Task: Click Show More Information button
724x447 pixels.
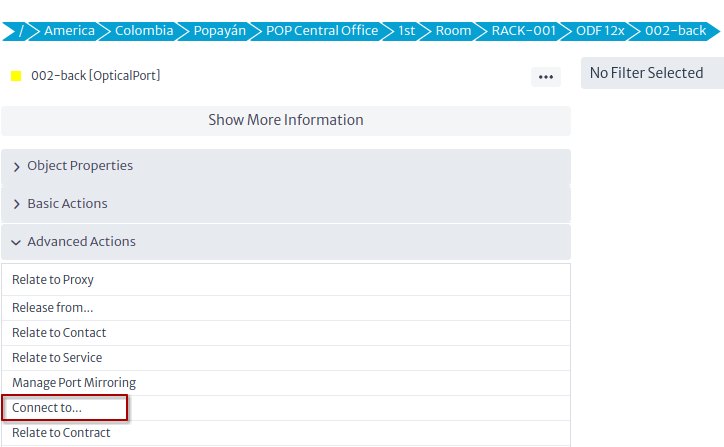Action: point(286,121)
